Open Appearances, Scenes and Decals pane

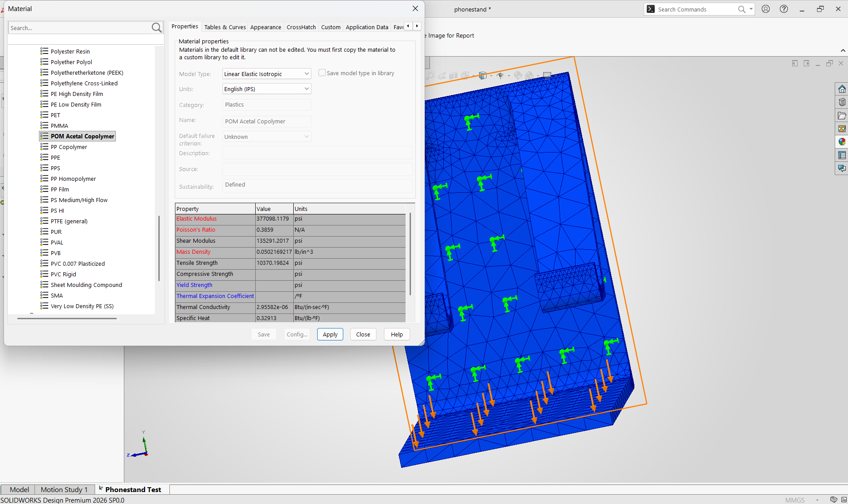[842, 142]
